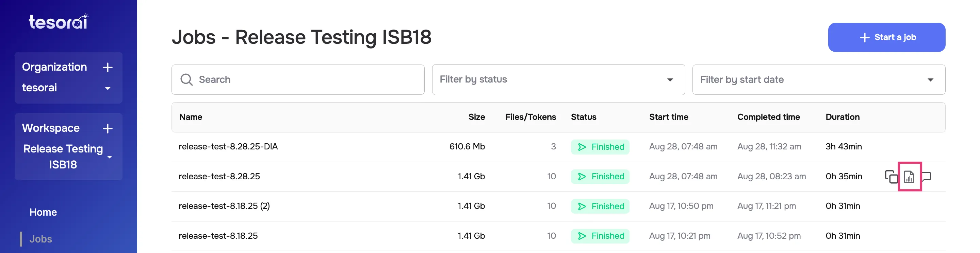Go to Home in the sidebar
The width and height of the screenshot is (980, 253).
(43, 212)
